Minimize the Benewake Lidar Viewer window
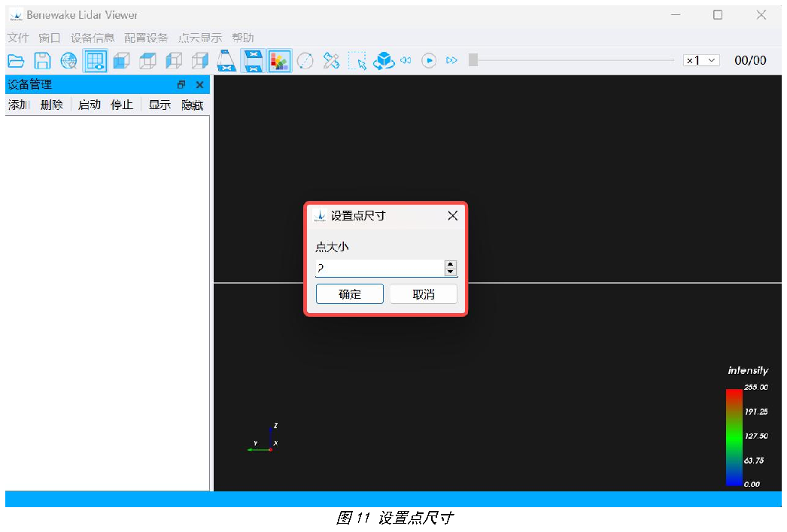The width and height of the screenshot is (787, 532). point(676,15)
